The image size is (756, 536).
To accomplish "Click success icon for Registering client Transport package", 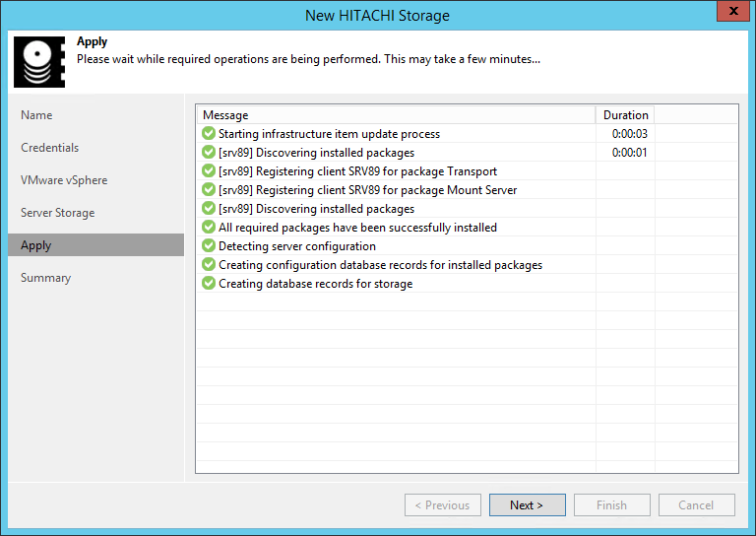I will click(x=209, y=171).
